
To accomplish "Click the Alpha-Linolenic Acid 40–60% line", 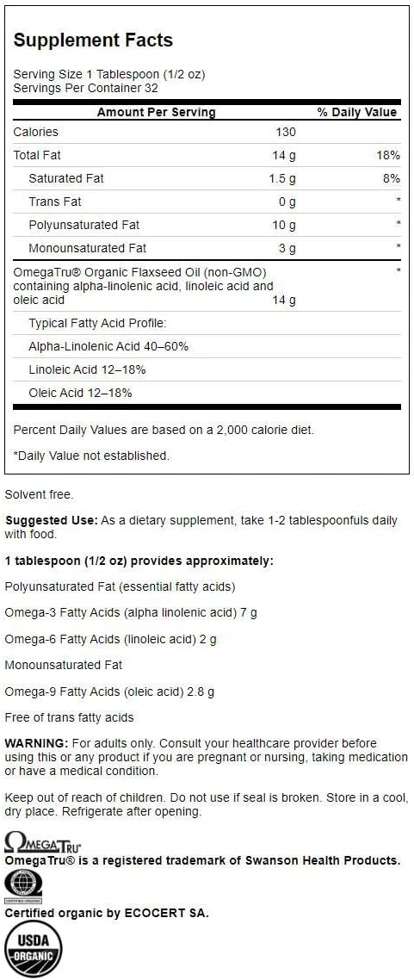I will 108,346.
